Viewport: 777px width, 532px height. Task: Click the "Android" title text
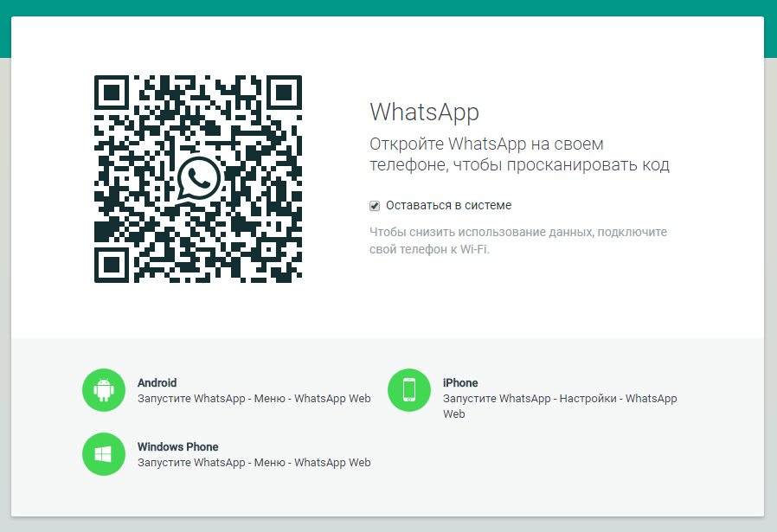pos(157,382)
